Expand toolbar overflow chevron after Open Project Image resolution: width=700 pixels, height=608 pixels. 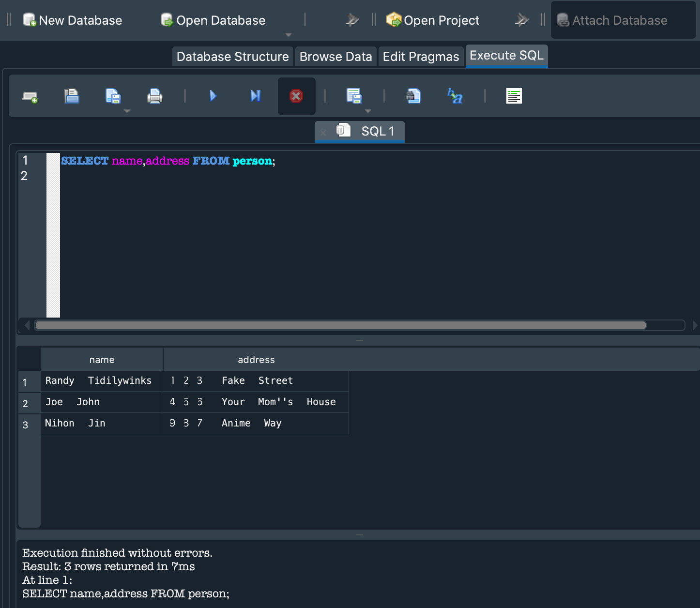coord(521,20)
